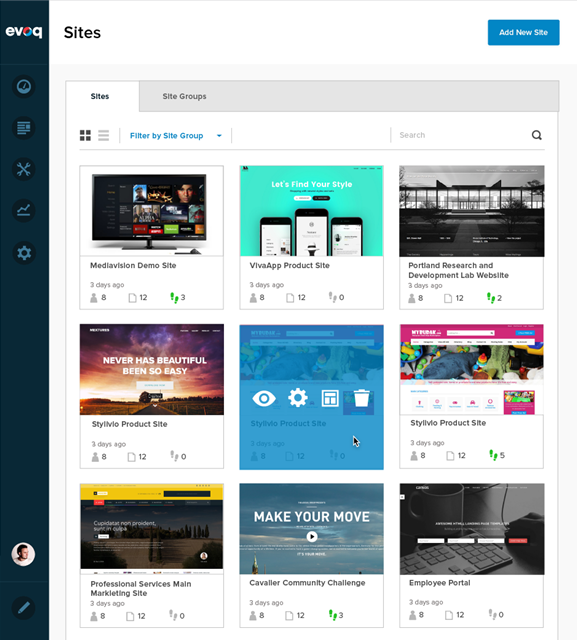Click the Employee Portal title

pos(439,583)
